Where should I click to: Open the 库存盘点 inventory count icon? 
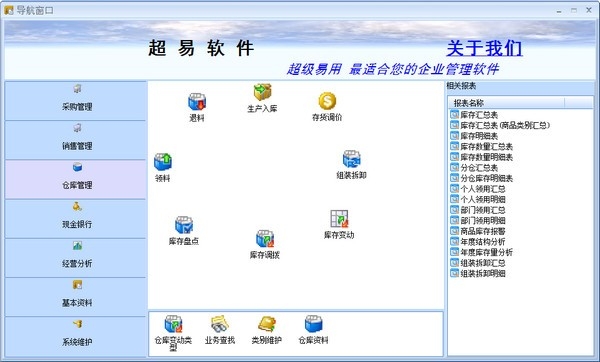tap(184, 225)
